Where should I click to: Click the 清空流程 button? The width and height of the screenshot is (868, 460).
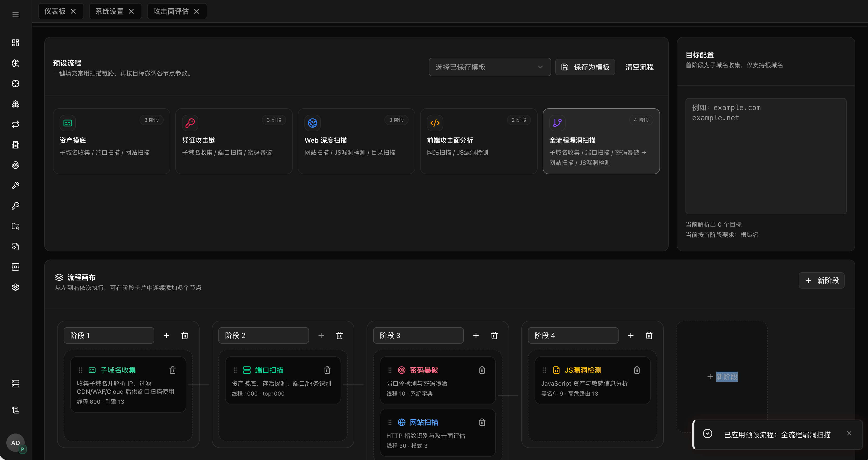click(639, 67)
